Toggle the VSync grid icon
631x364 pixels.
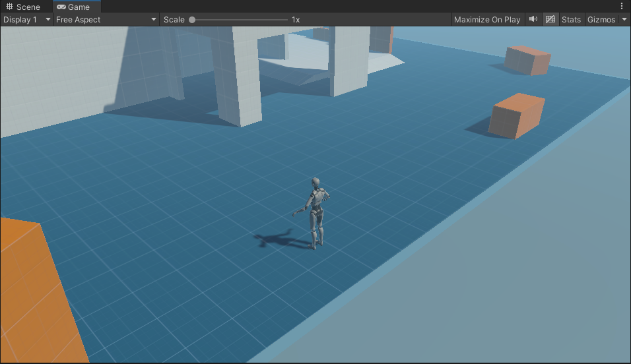[x=550, y=19]
